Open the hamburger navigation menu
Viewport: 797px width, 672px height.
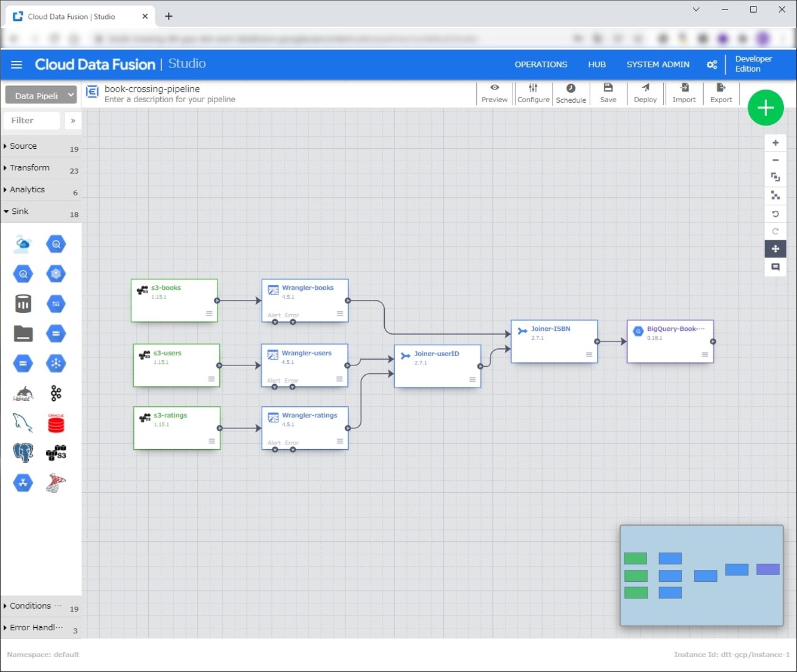pyautogui.click(x=17, y=65)
